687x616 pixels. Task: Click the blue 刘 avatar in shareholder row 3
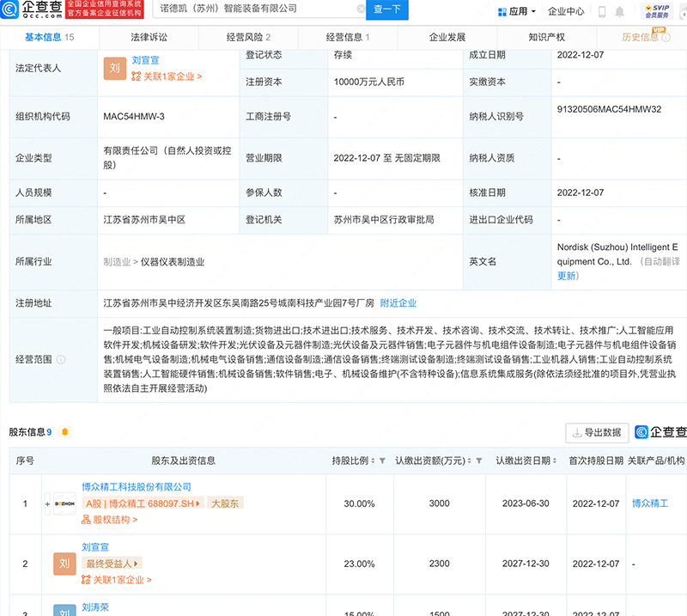(x=64, y=610)
